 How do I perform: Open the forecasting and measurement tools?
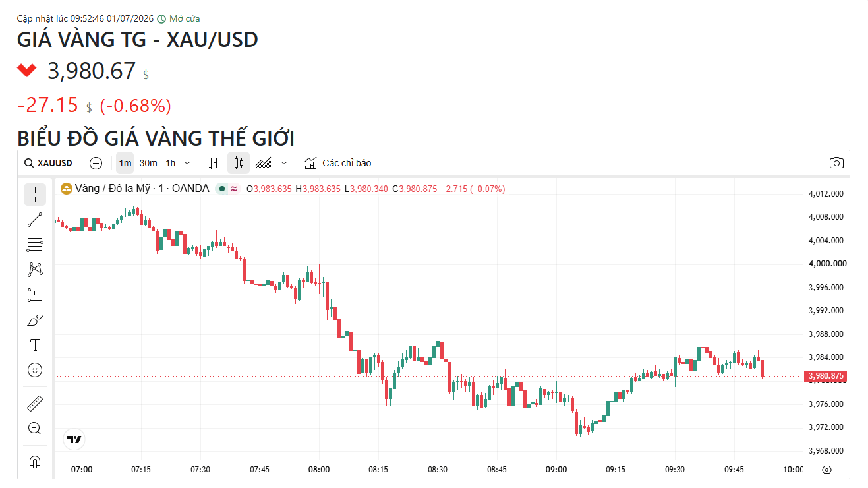35,295
